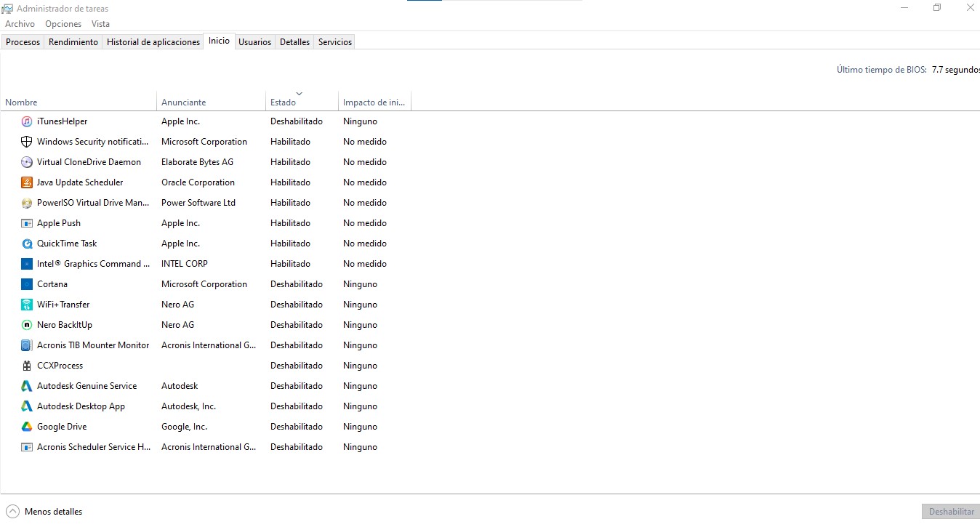The height and width of the screenshot is (527, 980).
Task: Open the Vista menu
Action: pyautogui.click(x=100, y=24)
